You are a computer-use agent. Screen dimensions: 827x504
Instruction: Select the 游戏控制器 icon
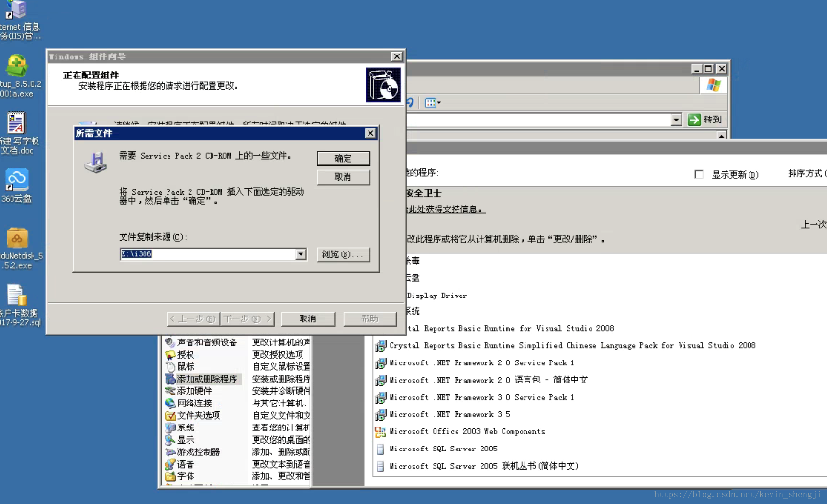point(192,452)
